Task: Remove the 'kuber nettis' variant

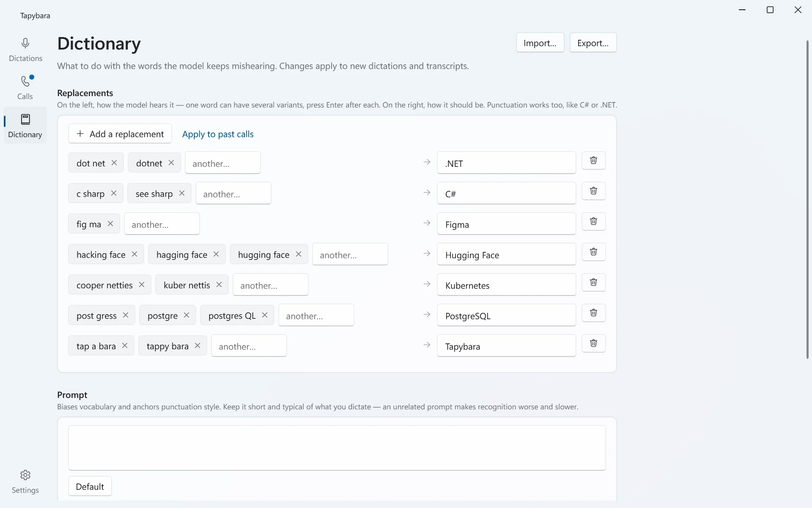Action: [x=219, y=284]
